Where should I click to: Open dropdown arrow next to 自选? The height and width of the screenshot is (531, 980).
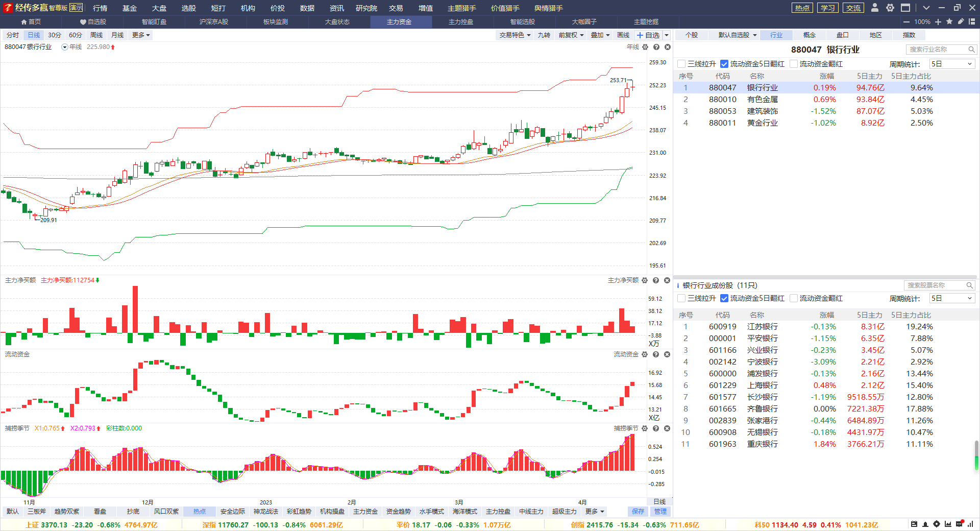click(x=667, y=35)
